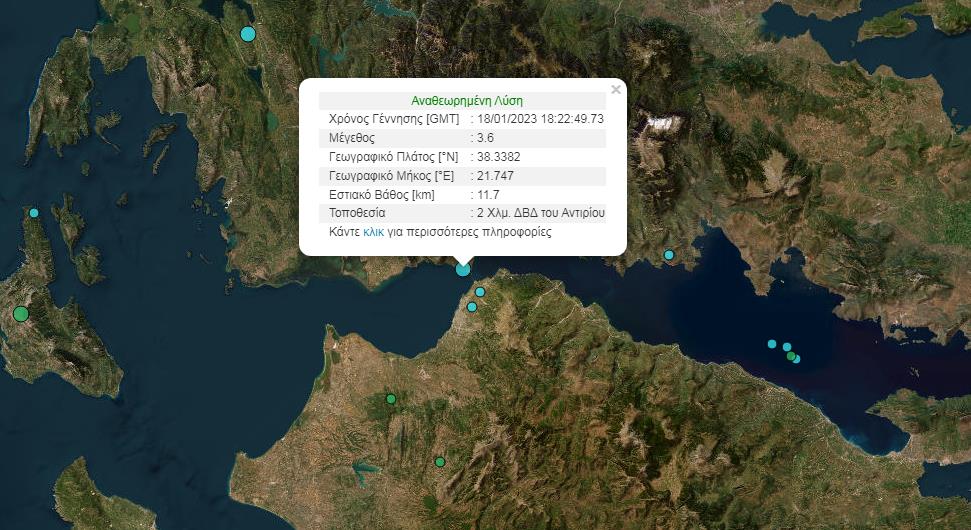Select the green marker in the gulf cluster
This screenshot has width=971, height=530.
coord(791,356)
